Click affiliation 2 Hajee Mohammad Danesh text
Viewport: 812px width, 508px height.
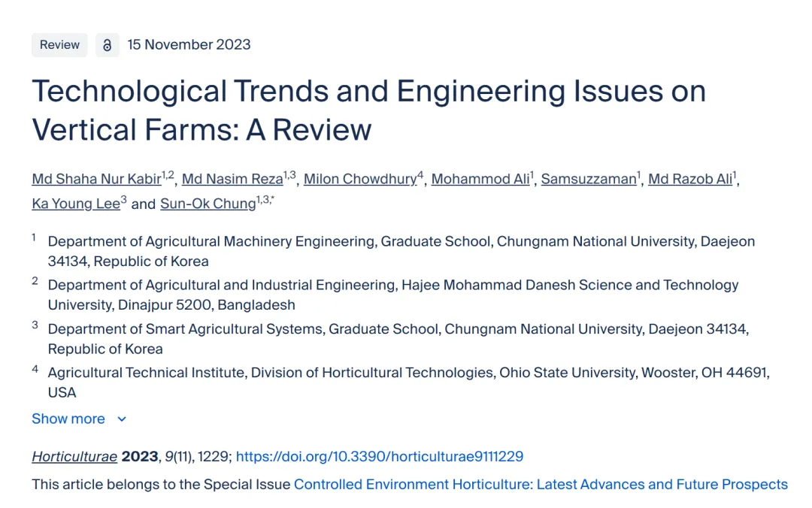tap(393, 295)
